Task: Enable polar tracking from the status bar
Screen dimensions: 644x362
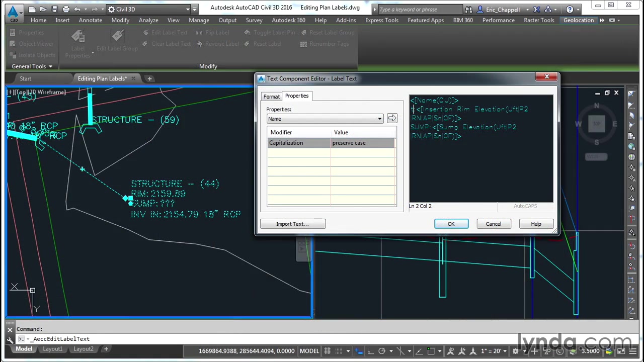Action: pyautogui.click(x=382, y=350)
